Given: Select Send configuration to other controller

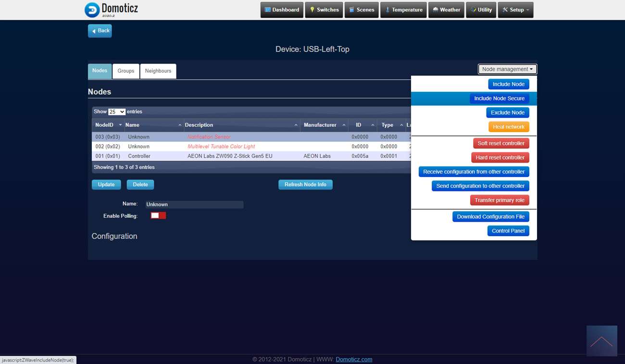Looking at the screenshot, I should tap(480, 186).
